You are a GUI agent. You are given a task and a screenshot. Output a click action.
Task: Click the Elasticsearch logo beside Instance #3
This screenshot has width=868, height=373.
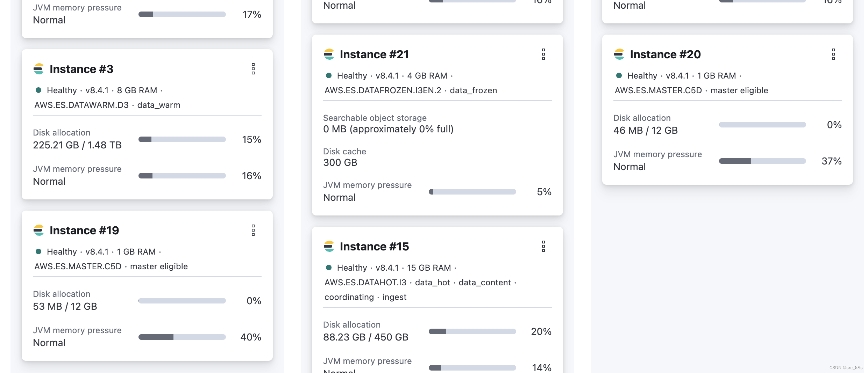[38, 69]
